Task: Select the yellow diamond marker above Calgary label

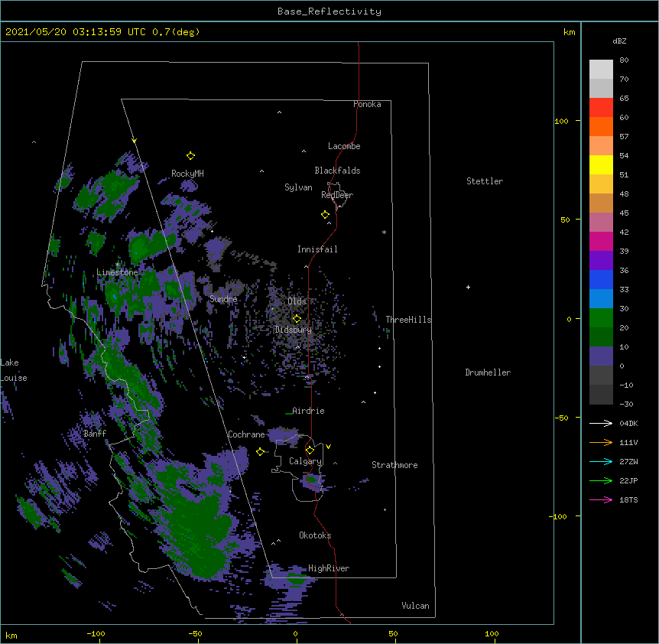Action: pyautogui.click(x=310, y=450)
